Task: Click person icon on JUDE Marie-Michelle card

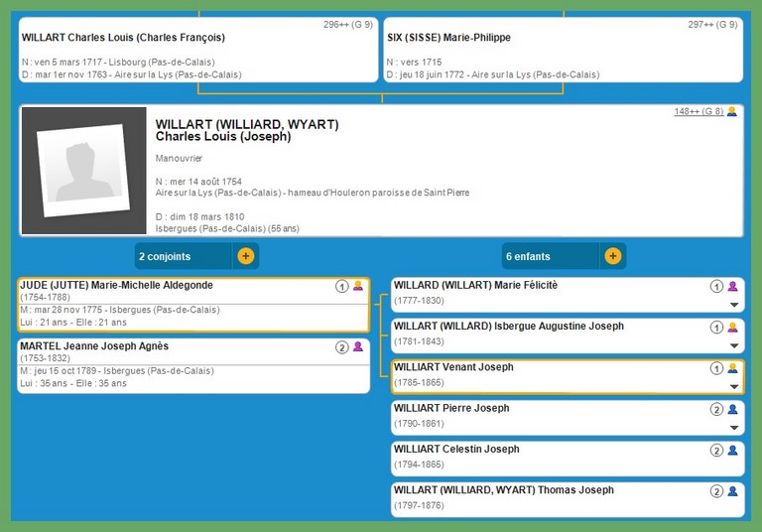Action: pyautogui.click(x=358, y=286)
